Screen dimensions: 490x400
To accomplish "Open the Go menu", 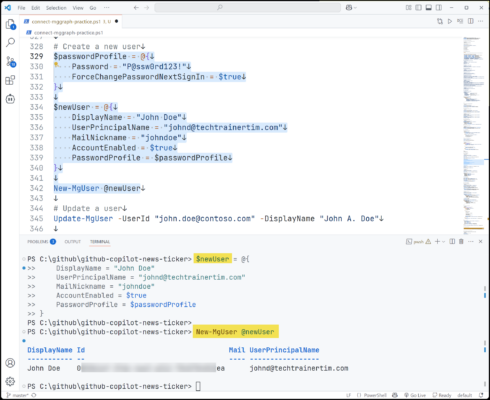I will [x=93, y=8].
